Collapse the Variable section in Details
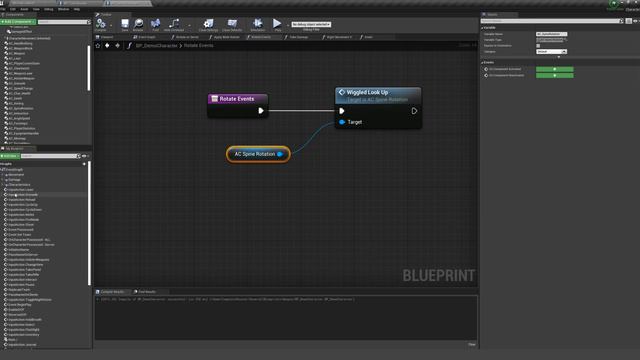This screenshot has width=640, height=360. coord(482,28)
